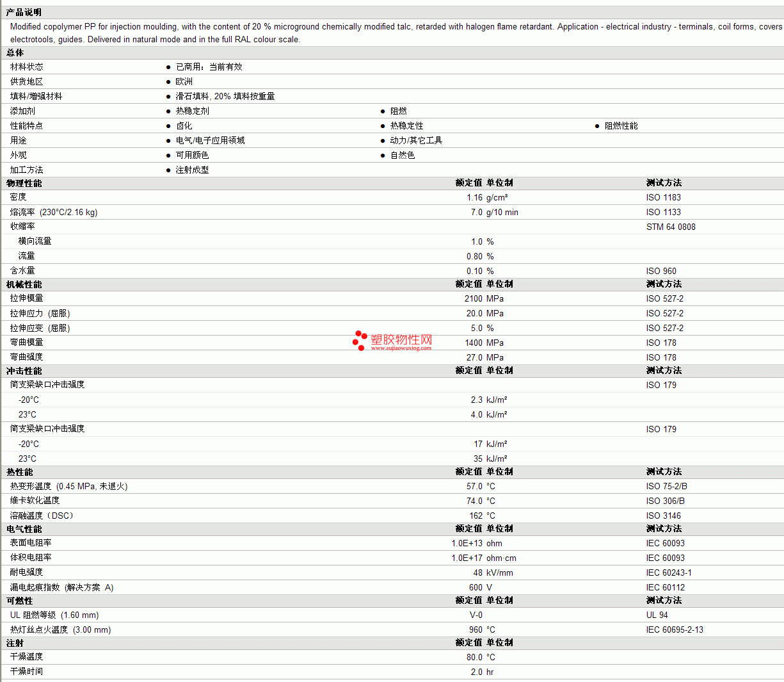
Task: Click the processing method '注射成型'
Action: click(193, 170)
